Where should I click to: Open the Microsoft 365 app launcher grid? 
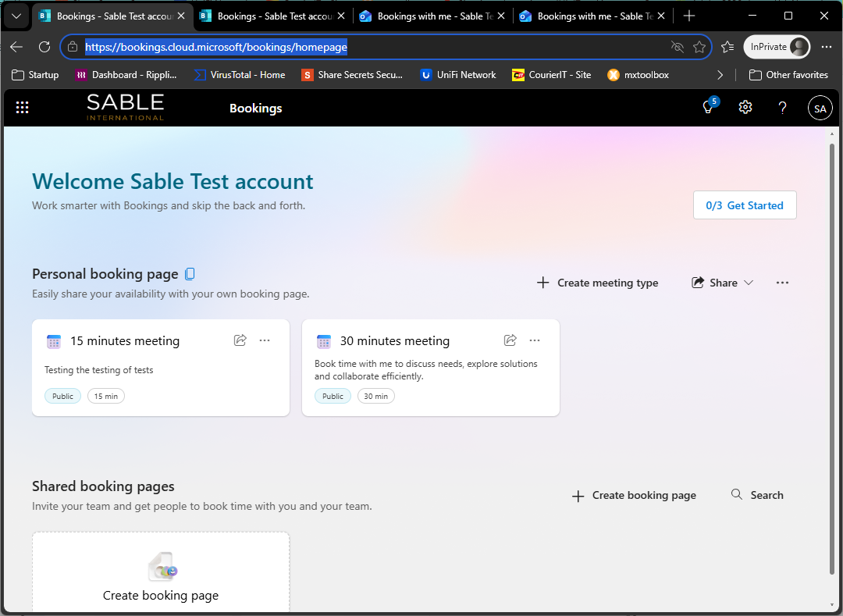click(22, 108)
